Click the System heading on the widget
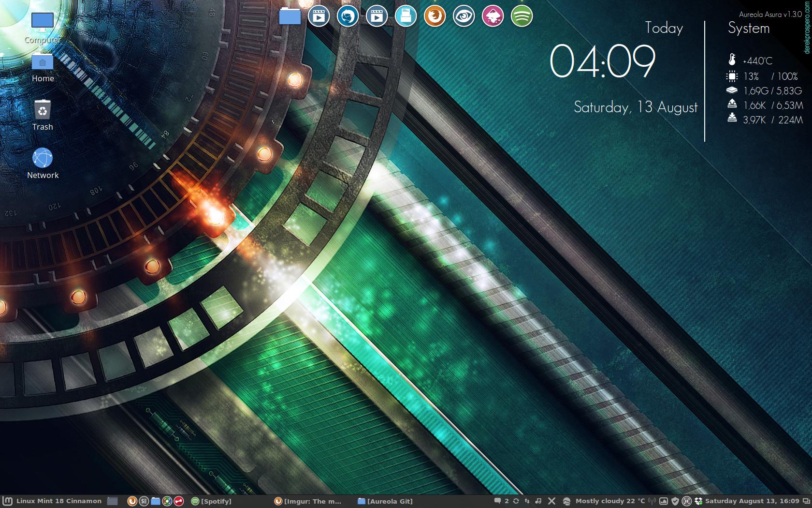This screenshot has width=812, height=508. click(749, 29)
